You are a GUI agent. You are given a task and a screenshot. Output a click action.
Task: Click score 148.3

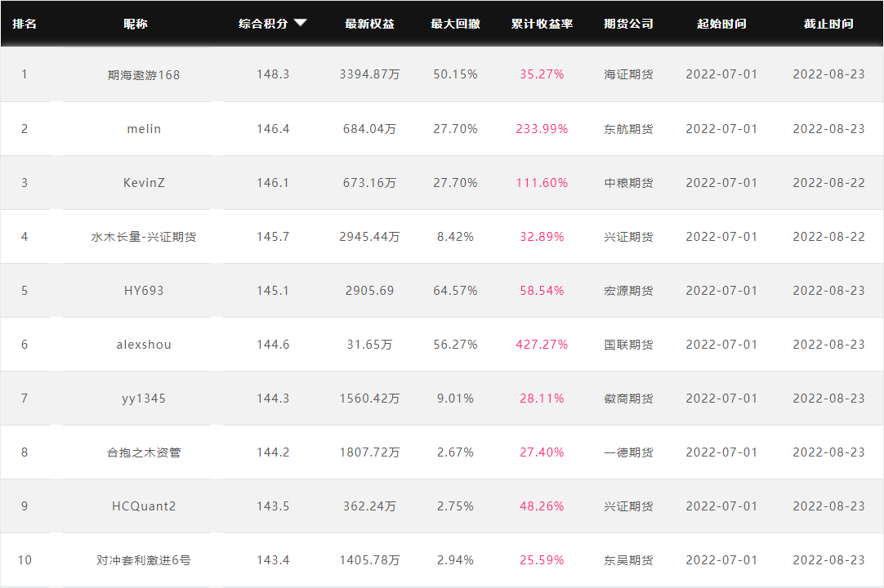click(x=273, y=74)
